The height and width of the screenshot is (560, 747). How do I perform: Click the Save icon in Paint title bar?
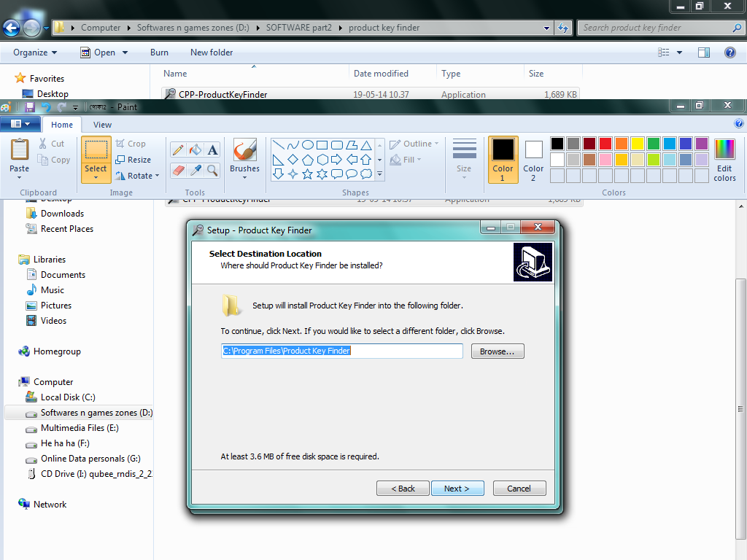coord(29,106)
